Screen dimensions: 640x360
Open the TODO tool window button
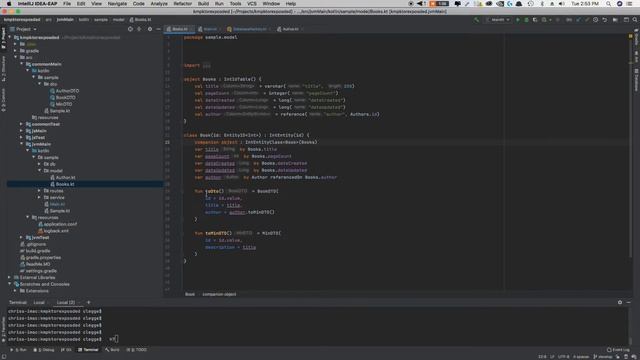137,350
